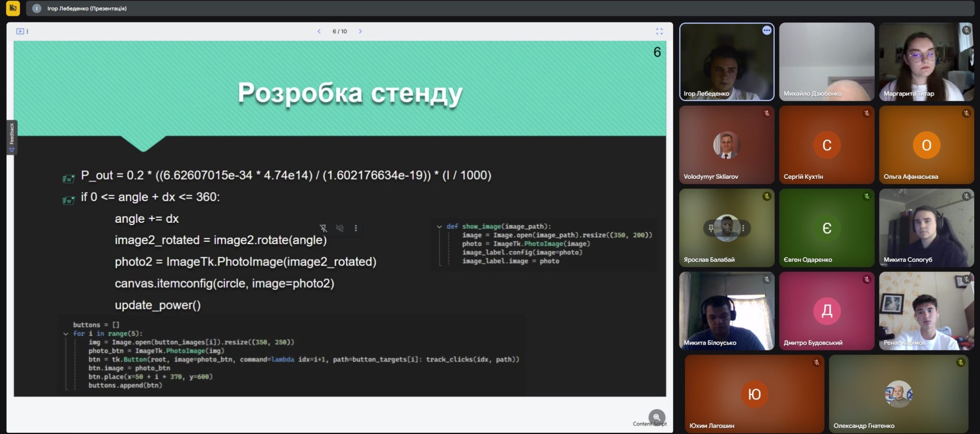Click muted mic icon on Євген Одаренко

[x=867, y=196]
